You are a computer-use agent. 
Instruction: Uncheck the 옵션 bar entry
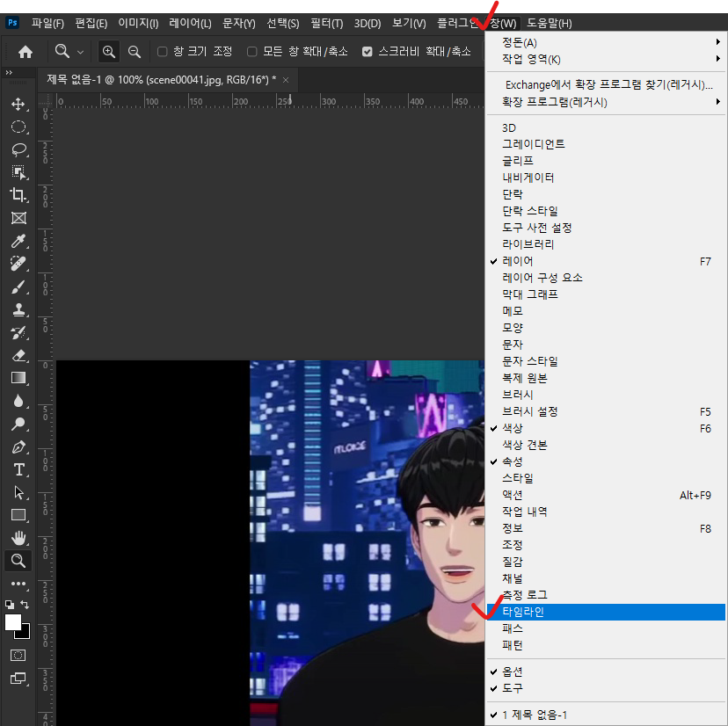pos(606,672)
